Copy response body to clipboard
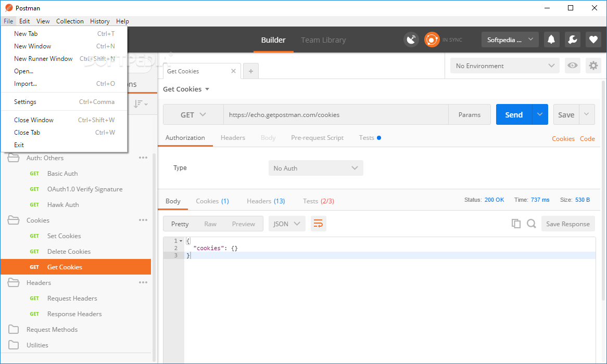This screenshot has height=364, width=607. coord(516,224)
